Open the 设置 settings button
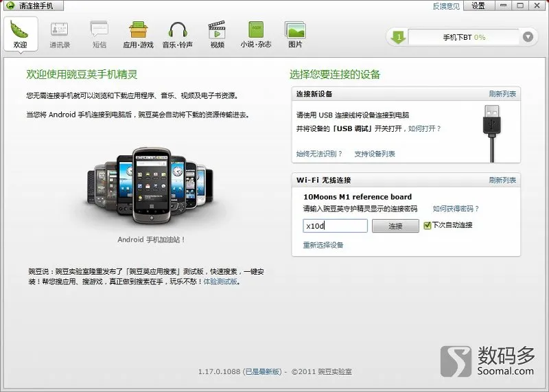Viewport: 549px width, 392px height. [478, 5]
